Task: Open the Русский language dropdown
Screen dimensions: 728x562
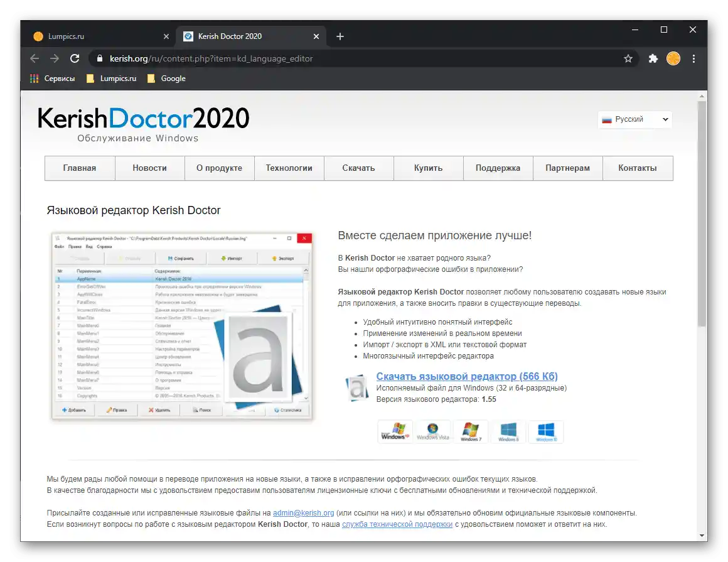Action: tap(634, 119)
